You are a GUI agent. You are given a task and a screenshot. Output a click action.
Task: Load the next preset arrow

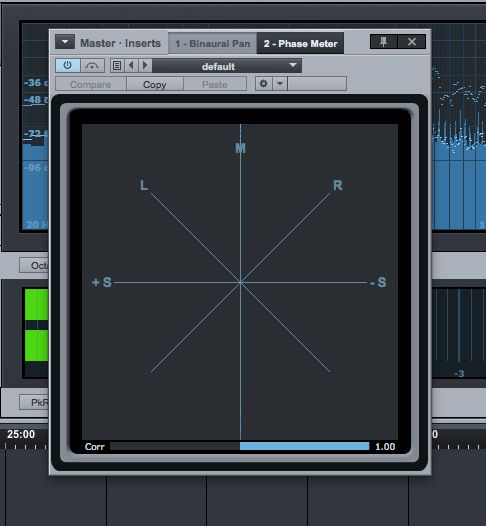pyautogui.click(x=145, y=65)
